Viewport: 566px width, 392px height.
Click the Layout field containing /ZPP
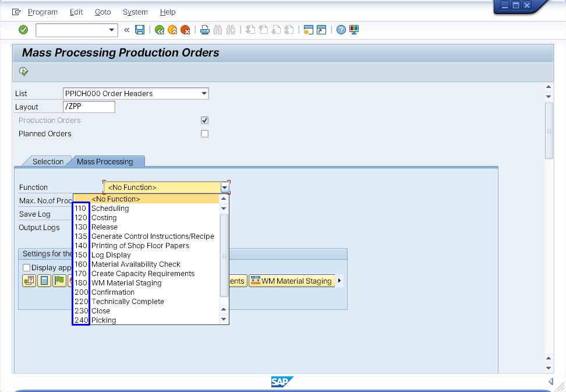(x=89, y=107)
